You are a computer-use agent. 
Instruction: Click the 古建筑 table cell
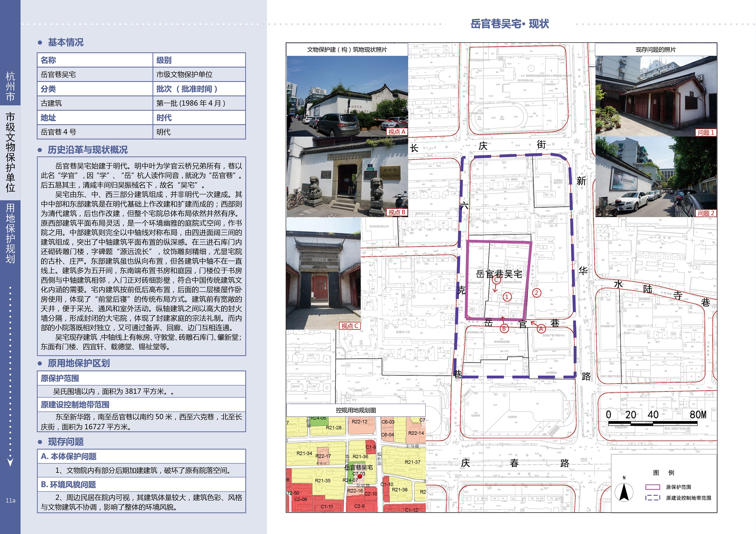95,103
